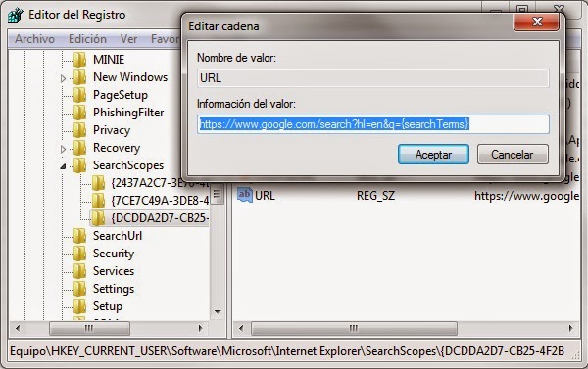This screenshot has width=588, height=369.
Task: Open the Archivo menu
Action: [x=34, y=39]
